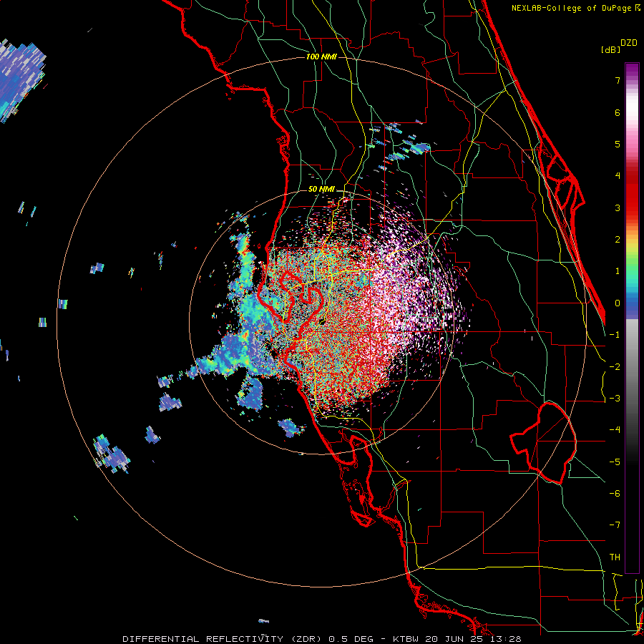Click the 5 value on color scale
The image size is (644, 644).
point(618,144)
